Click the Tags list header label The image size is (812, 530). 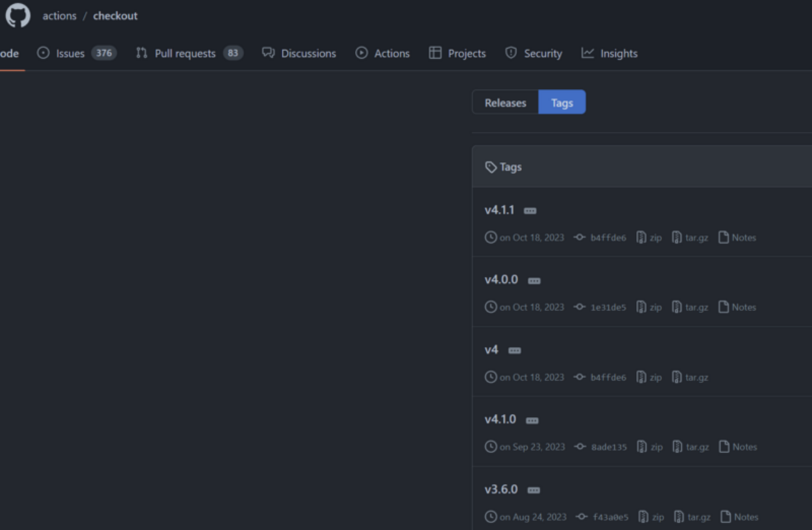tap(503, 167)
